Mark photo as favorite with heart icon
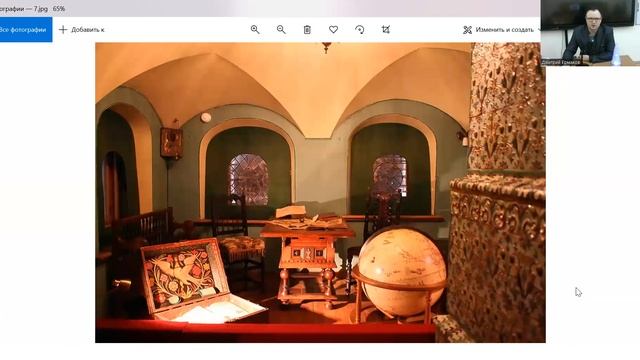This screenshot has height=360, width=640. pyautogui.click(x=333, y=29)
